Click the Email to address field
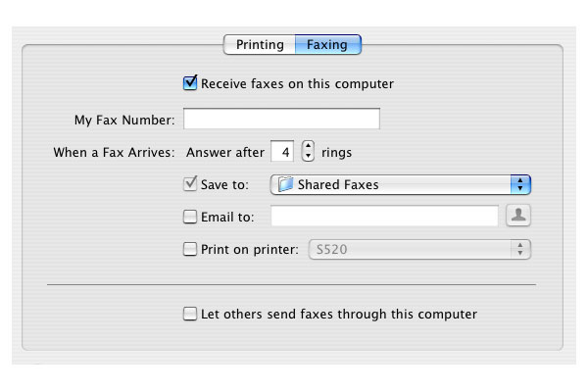Screen dimensions: 588x392 tap(384, 216)
